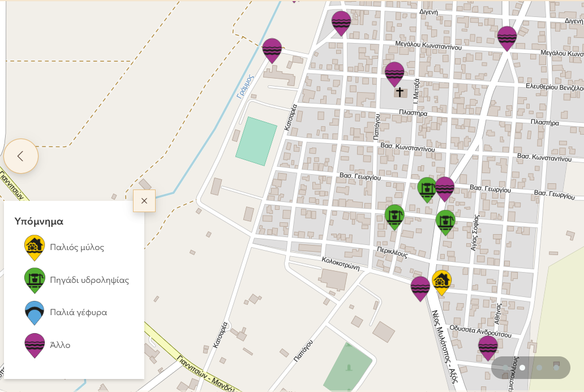Click the yellow old mill marker on map
584x392 pixels.
tap(441, 281)
